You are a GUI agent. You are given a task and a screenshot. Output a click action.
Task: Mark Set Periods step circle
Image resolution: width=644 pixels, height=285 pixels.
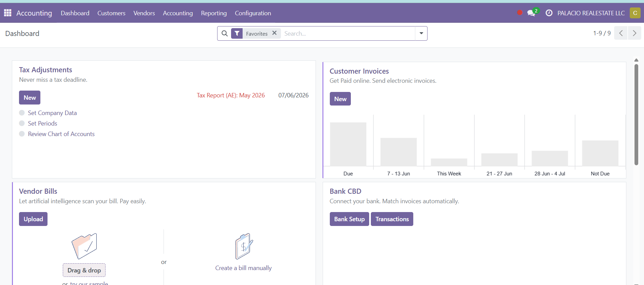point(22,123)
